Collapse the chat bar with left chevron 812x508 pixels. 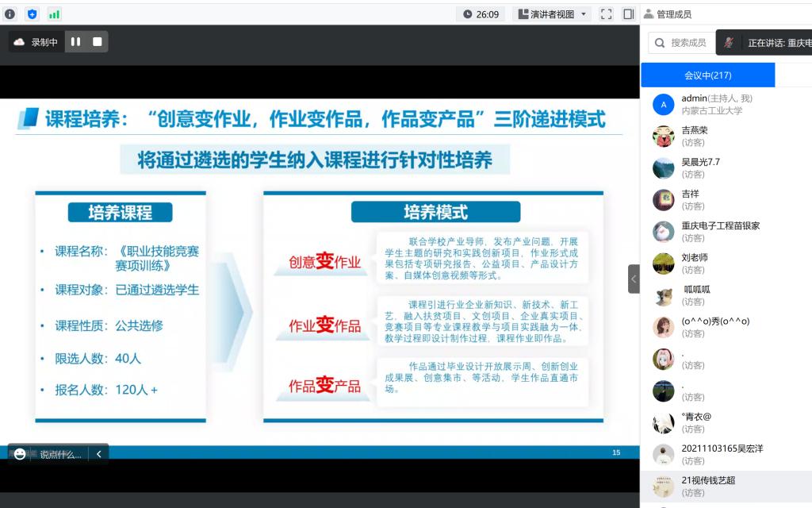(98, 454)
